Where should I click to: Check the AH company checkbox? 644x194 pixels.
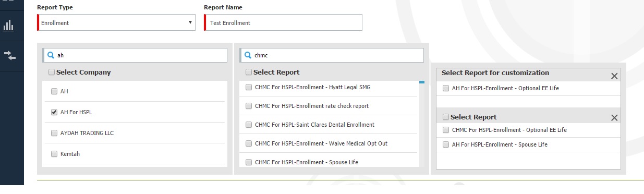coord(54,91)
